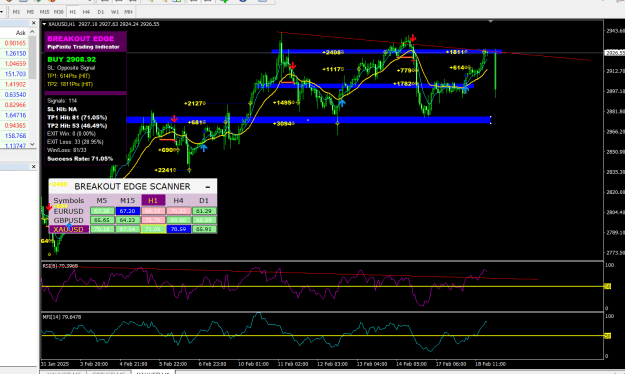
Task: Click the BREAKOUT EDGE indicator title
Action: pos(81,39)
